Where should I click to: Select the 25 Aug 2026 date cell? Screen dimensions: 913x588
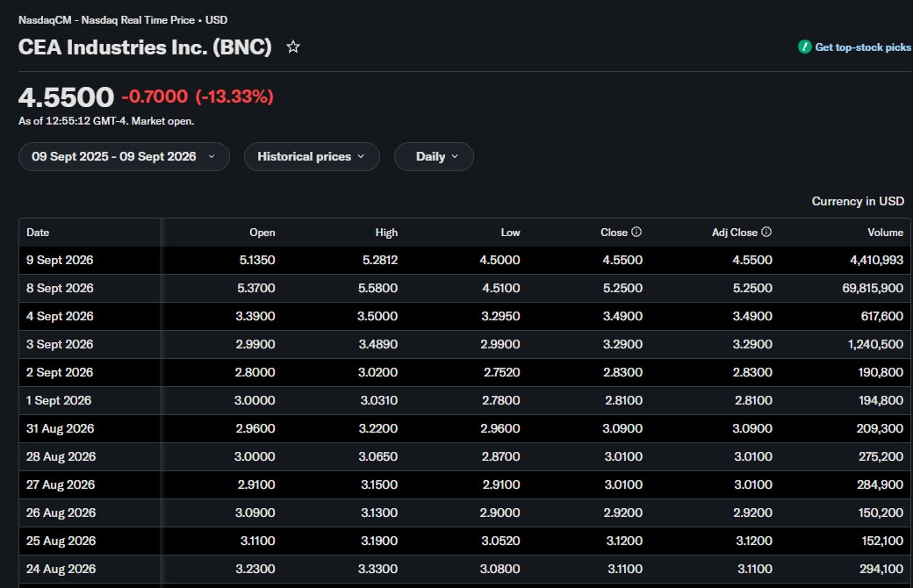(x=61, y=541)
